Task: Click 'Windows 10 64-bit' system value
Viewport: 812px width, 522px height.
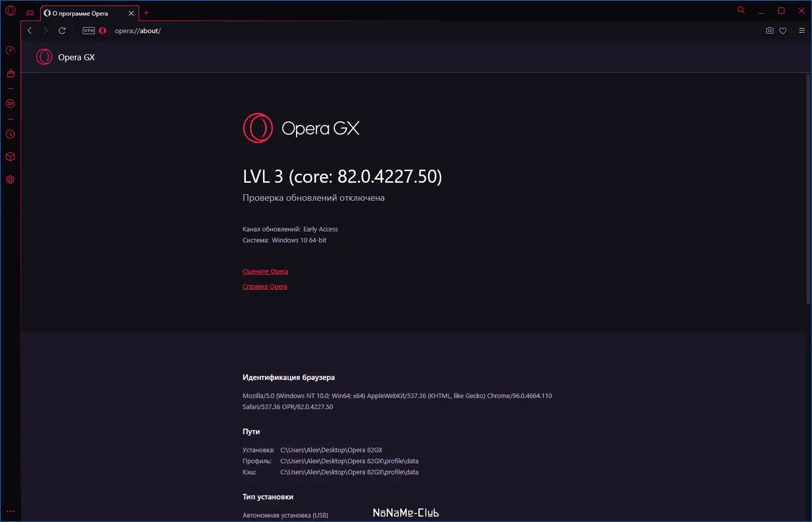Action: (x=299, y=240)
